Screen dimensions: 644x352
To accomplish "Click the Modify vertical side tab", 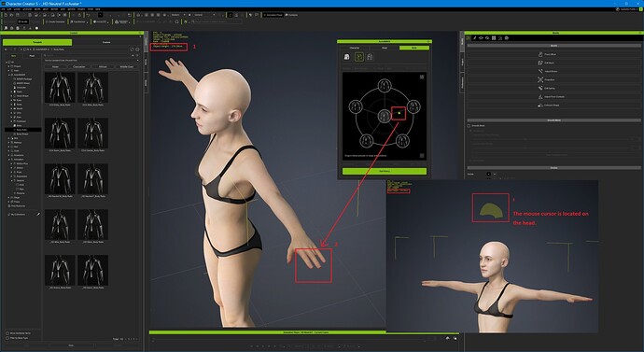I will (462, 42).
